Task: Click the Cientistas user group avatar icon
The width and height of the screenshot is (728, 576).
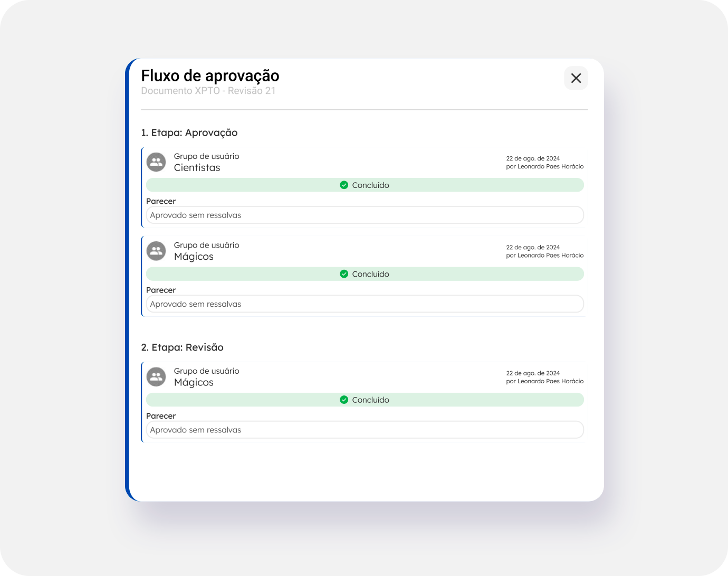Action: (x=156, y=162)
